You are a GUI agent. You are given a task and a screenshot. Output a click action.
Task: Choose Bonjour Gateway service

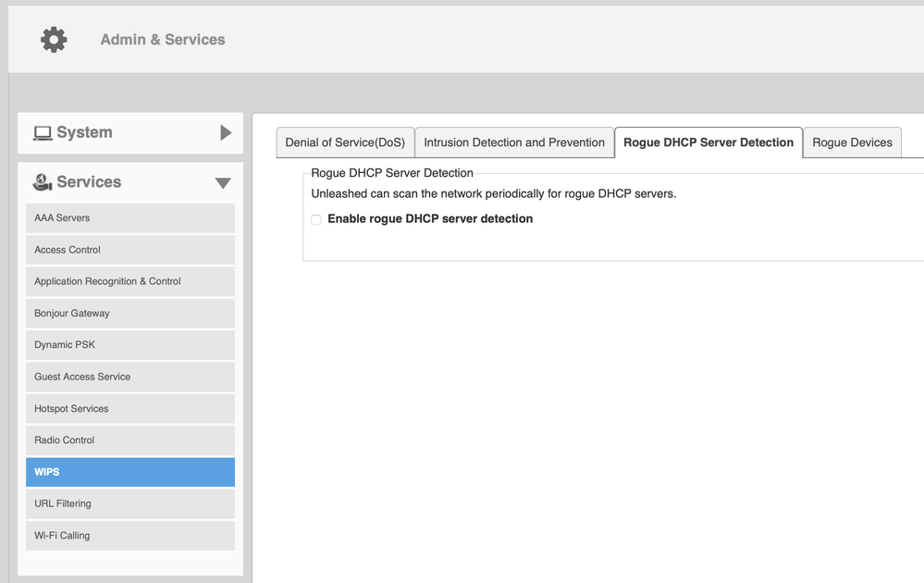[130, 314]
